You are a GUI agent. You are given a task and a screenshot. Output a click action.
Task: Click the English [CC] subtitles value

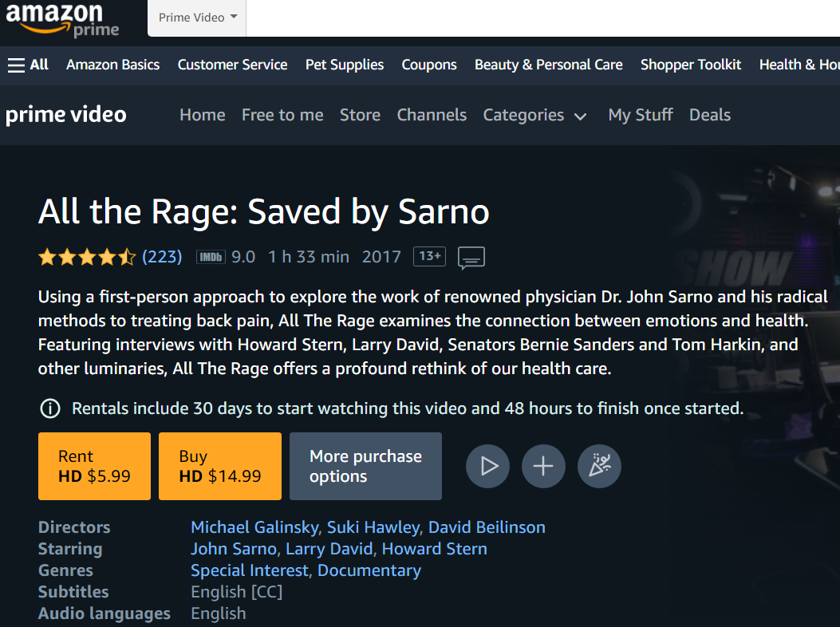236,592
